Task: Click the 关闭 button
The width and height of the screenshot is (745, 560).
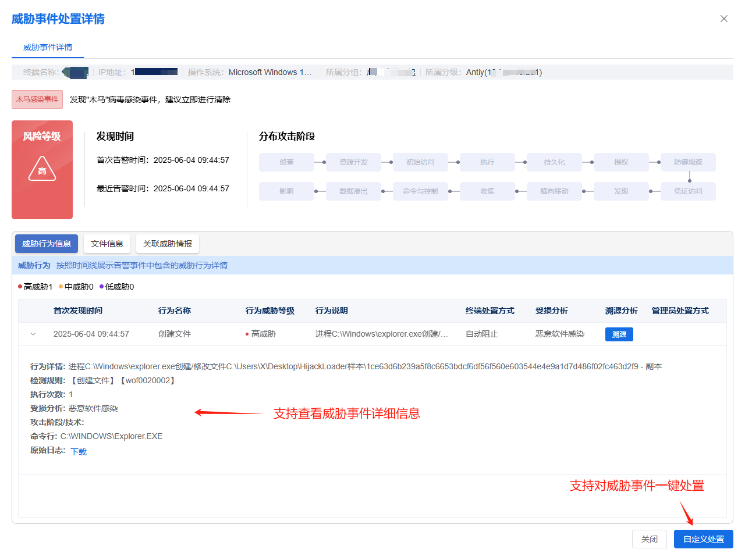Action: pyautogui.click(x=649, y=539)
